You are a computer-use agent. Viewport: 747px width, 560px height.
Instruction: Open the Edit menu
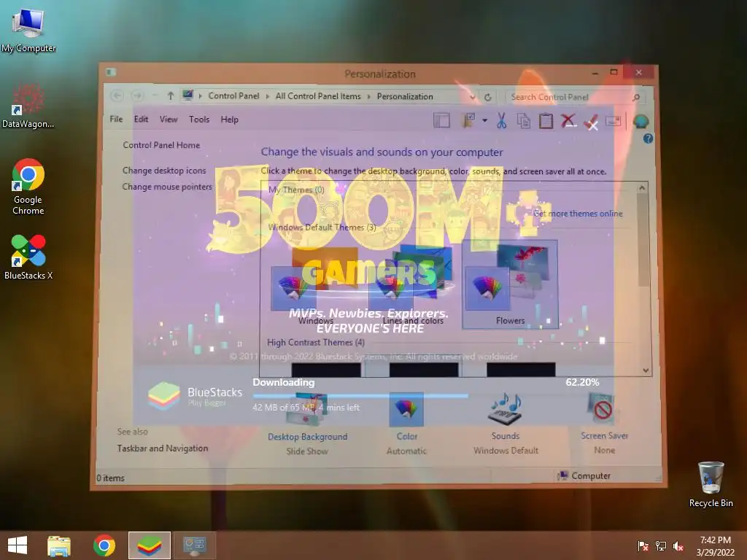click(141, 119)
